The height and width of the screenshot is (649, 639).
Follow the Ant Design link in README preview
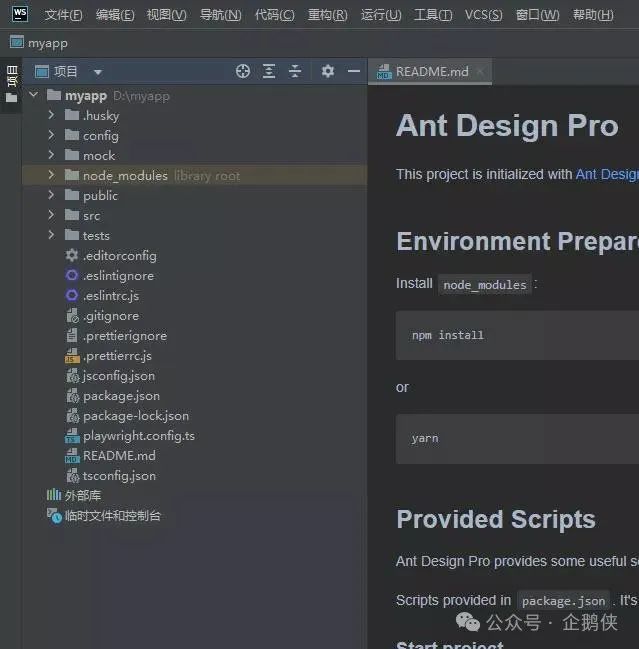pyautogui.click(x=607, y=174)
